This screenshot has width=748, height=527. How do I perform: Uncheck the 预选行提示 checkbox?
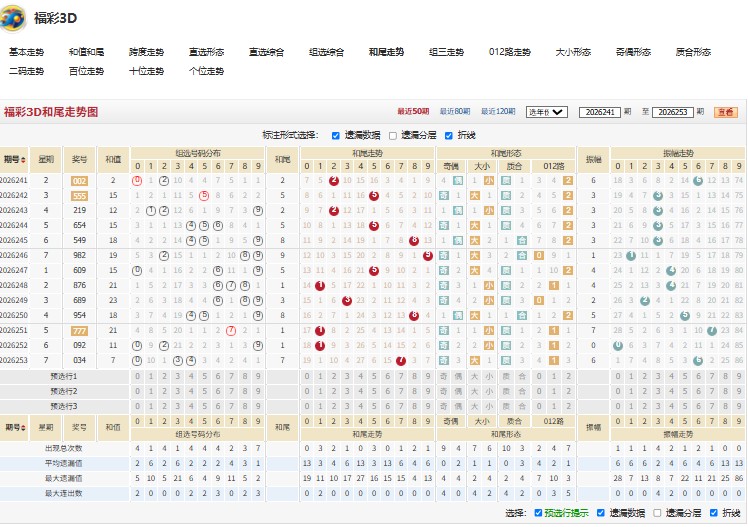[538, 513]
